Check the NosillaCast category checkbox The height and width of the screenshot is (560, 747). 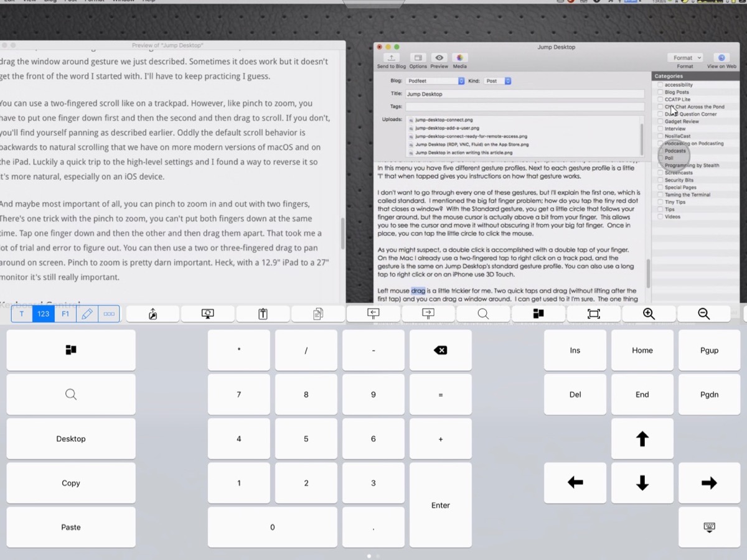point(660,136)
